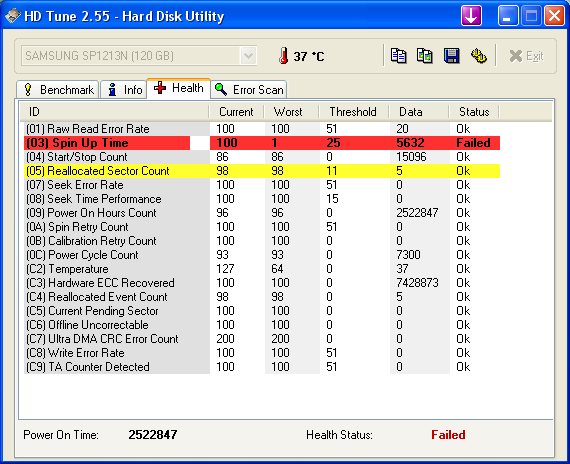The width and height of the screenshot is (570, 464).
Task: Select the (C9) TA Counter Detected row
Action: 262,367
